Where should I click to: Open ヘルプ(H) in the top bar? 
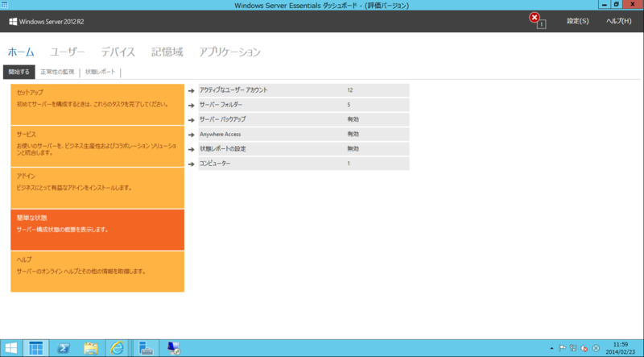click(x=618, y=21)
